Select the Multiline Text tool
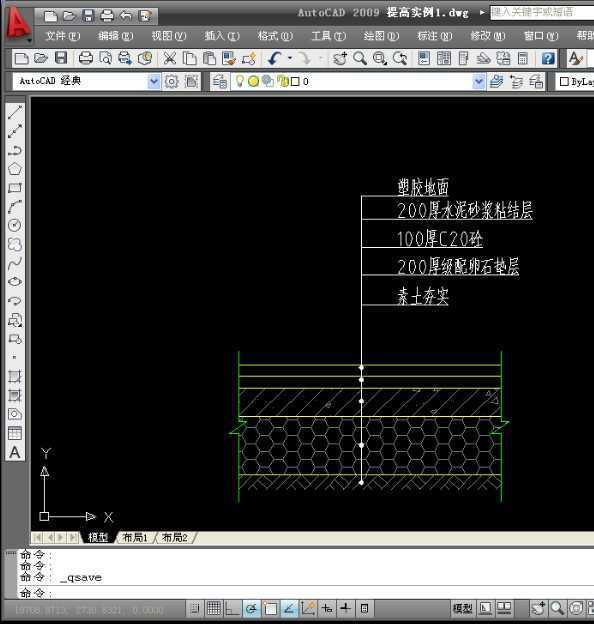This screenshot has height=624, width=594. [x=15, y=452]
